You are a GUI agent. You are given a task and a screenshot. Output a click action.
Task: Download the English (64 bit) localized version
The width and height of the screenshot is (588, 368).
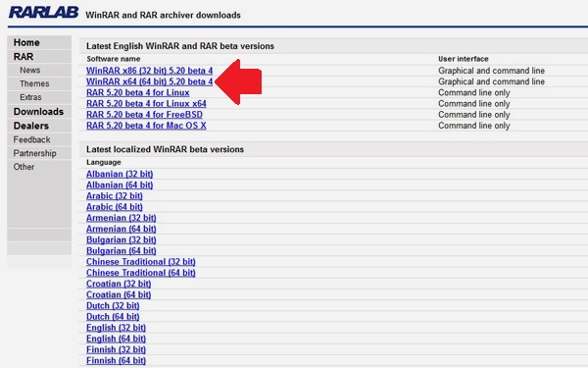(x=116, y=339)
